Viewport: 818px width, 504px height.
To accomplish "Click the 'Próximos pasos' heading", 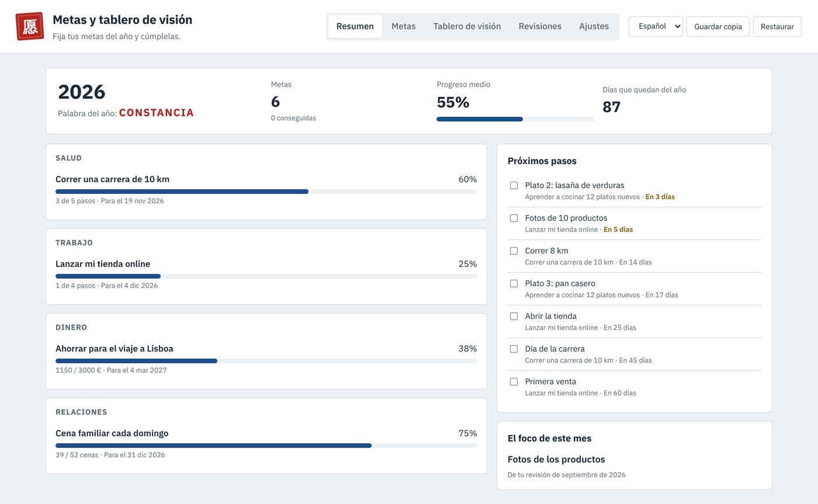I will click(x=542, y=161).
